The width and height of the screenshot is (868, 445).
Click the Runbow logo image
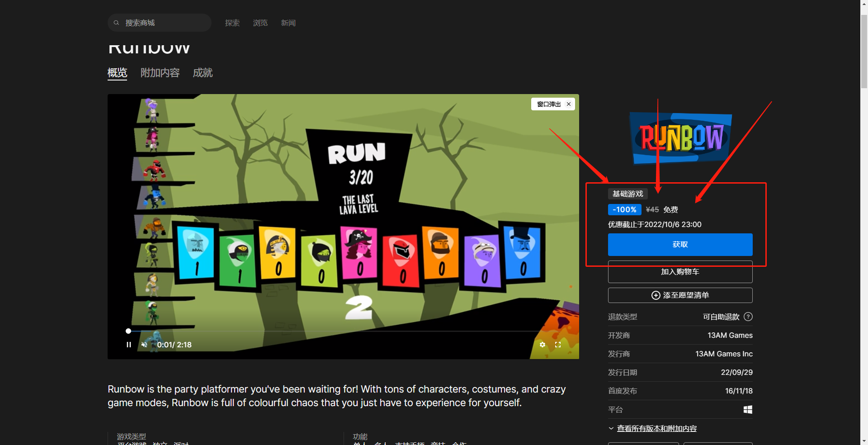[x=680, y=138]
